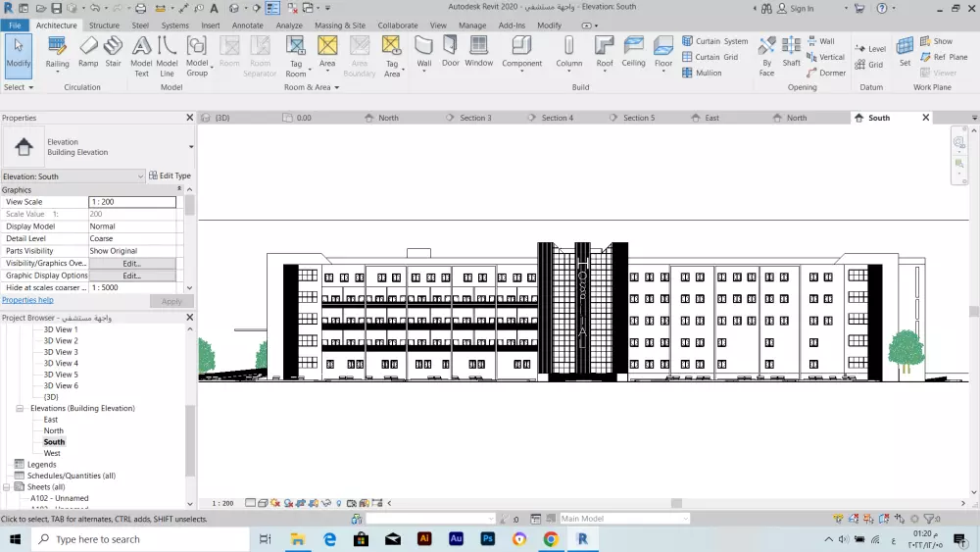The height and width of the screenshot is (552, 980).
Task: Click the View Scale value field
Action: tap(132, 202)
